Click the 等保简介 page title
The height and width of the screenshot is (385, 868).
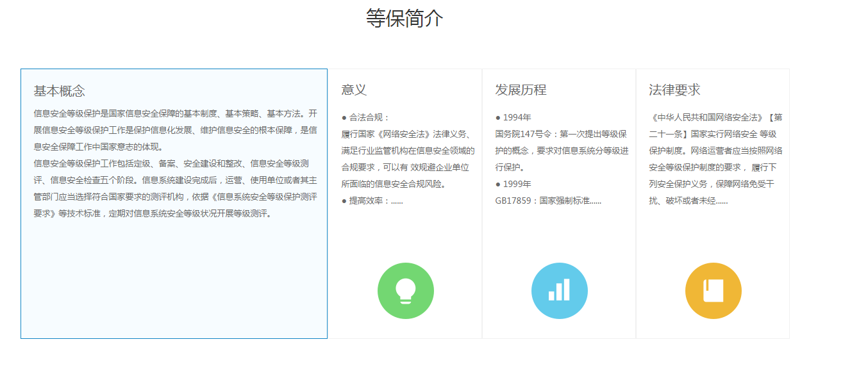pyautogui.click(x=405, y=18)
